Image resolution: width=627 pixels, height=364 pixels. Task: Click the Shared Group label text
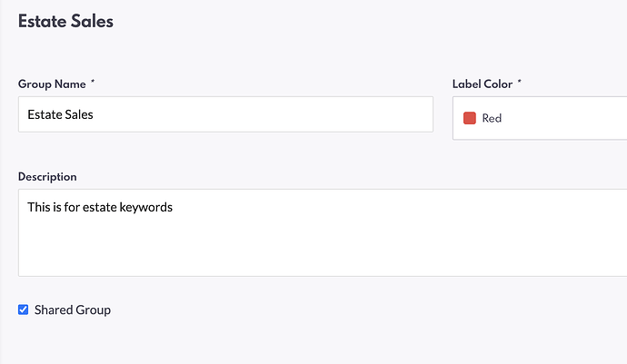tap(73, 310)
